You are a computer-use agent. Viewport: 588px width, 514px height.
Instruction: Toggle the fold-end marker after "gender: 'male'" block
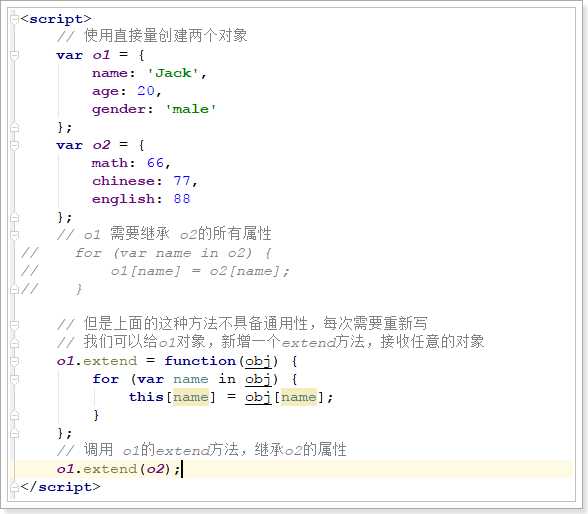(14, 127)
